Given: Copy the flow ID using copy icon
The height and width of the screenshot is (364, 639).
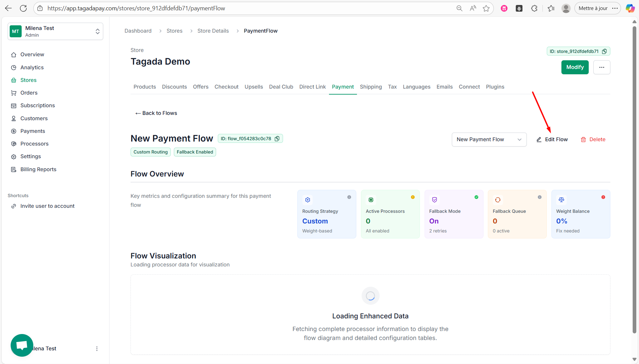Looking at the screenshot, I should coord(277,139).
